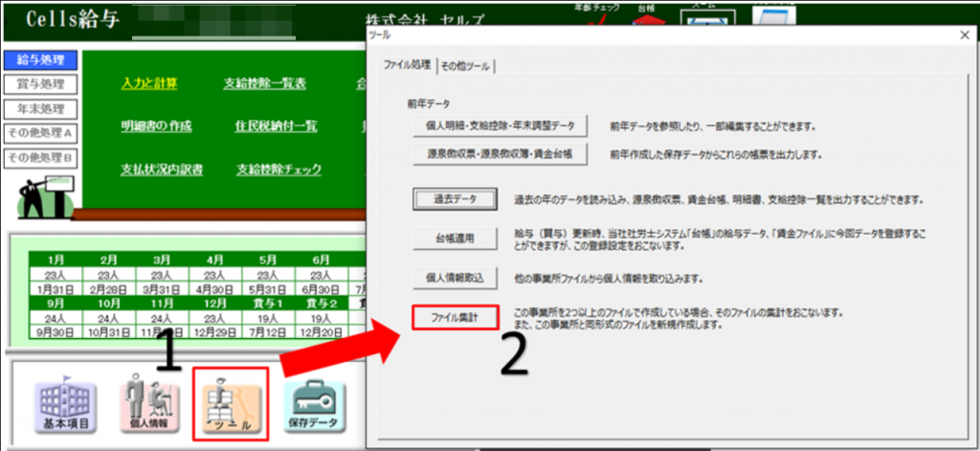Click the 12月29日 date cell
Screen dimensions: 980x451
pyautogui.click(x=215, y=332)
